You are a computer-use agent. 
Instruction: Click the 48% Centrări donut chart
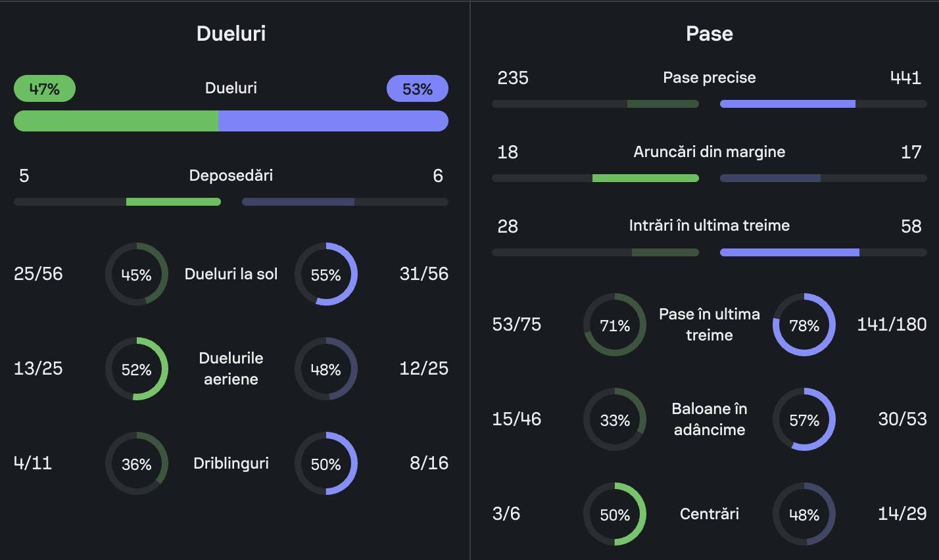coord(804,515)
